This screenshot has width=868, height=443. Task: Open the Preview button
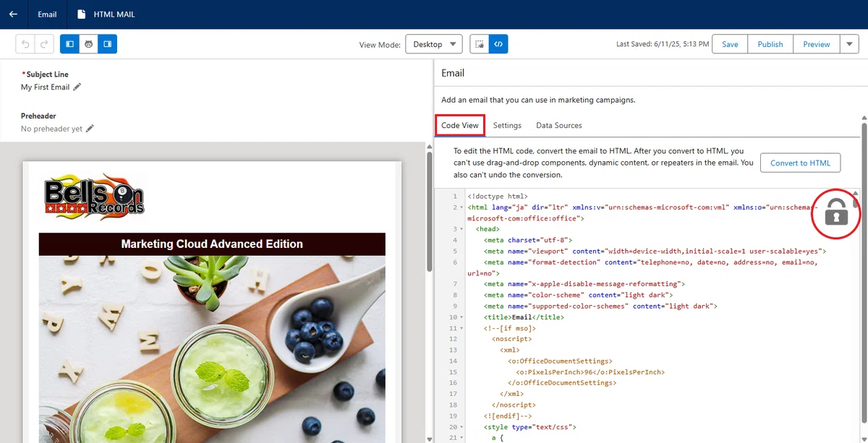[817, 44]
